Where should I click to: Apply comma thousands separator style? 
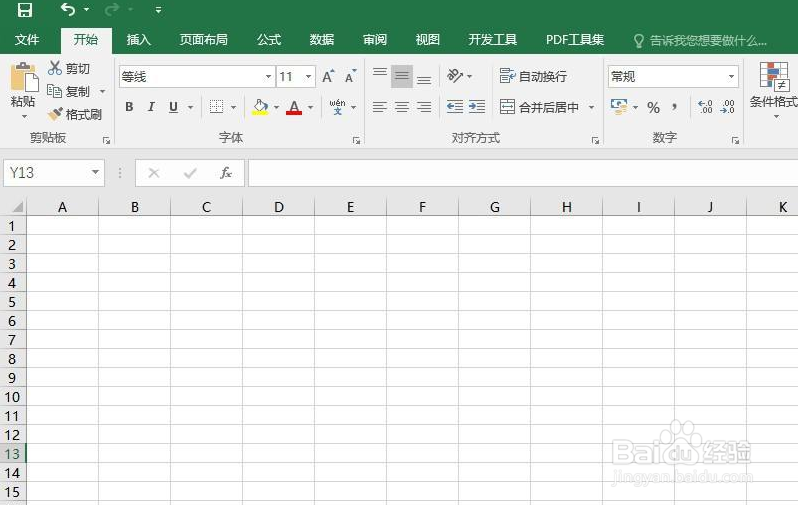coord(675,107)
